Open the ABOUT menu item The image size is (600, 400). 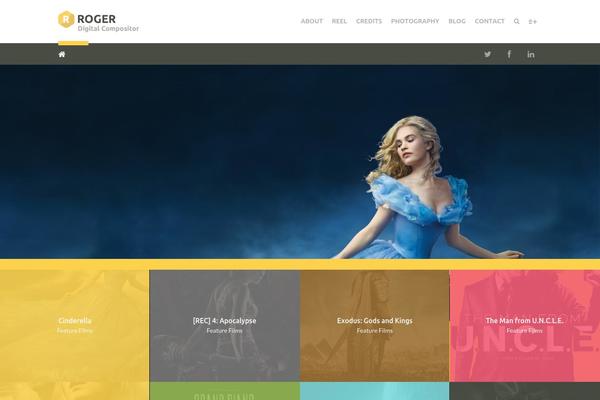click(311, 21)
